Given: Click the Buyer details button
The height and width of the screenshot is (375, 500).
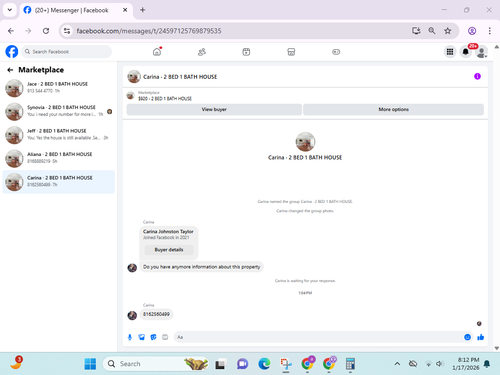Looking at the screenshot, I should click(x=169, y=250).
